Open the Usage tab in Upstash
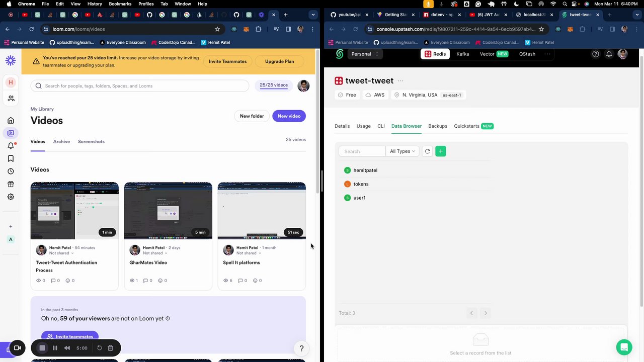Viewport: 644px width, 362px height. (x=364, y=126)
